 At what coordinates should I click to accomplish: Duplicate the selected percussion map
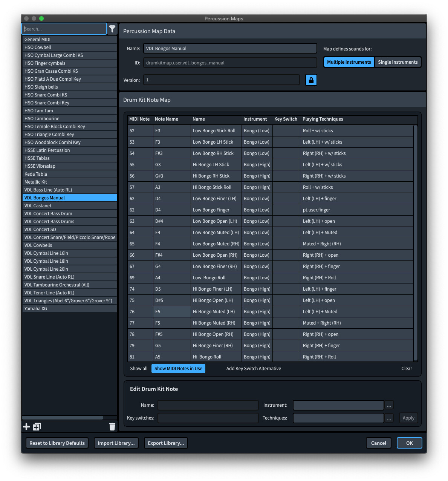[x=37, y=426]
